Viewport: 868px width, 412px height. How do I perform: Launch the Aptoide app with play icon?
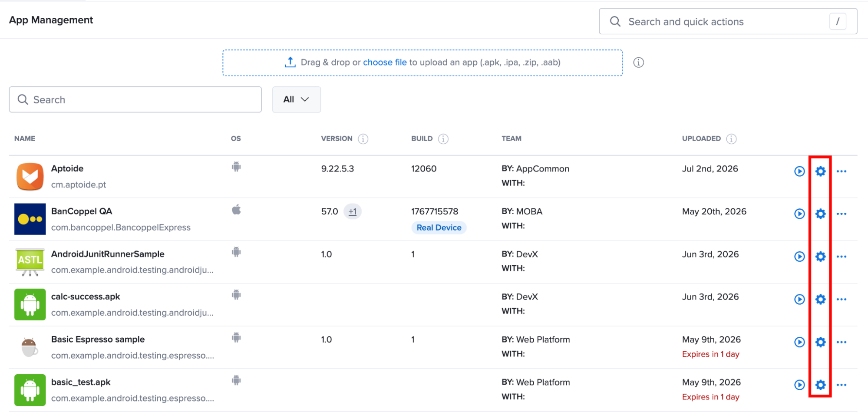[x=799, y=171]
